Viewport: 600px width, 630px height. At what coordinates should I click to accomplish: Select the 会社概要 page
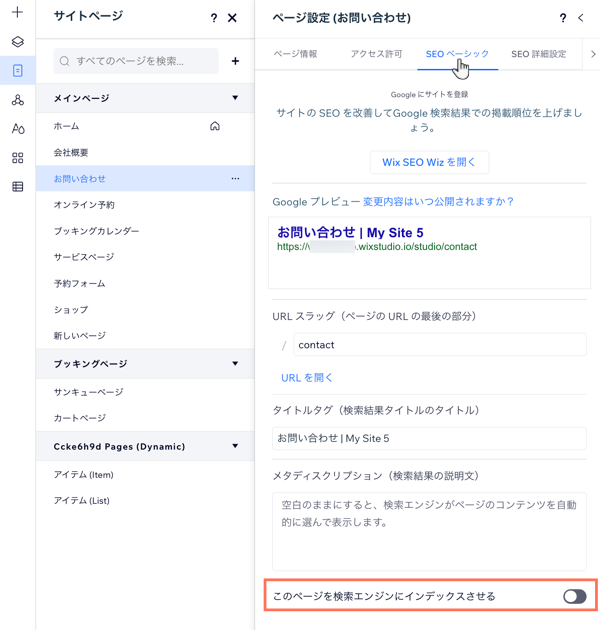(x=145, y=153)
